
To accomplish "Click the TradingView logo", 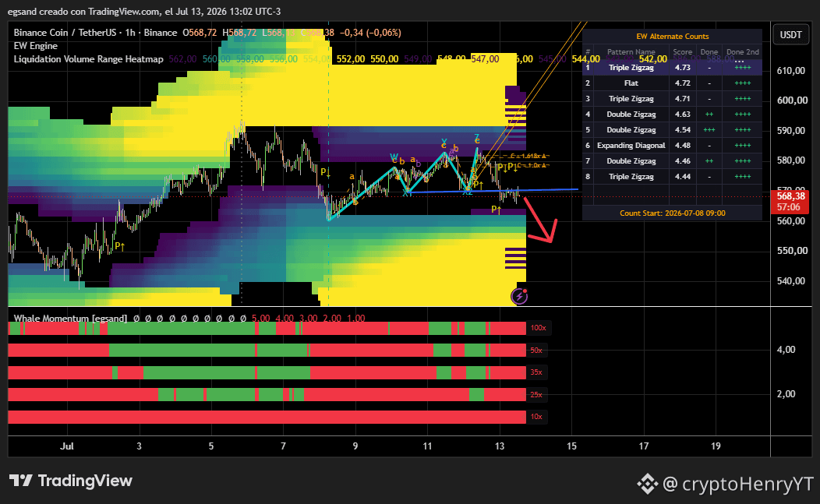I will (71, 481).
